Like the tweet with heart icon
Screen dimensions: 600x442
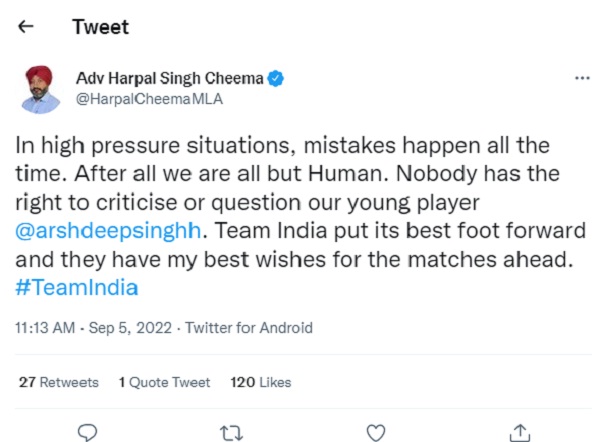tap(375, 432)
